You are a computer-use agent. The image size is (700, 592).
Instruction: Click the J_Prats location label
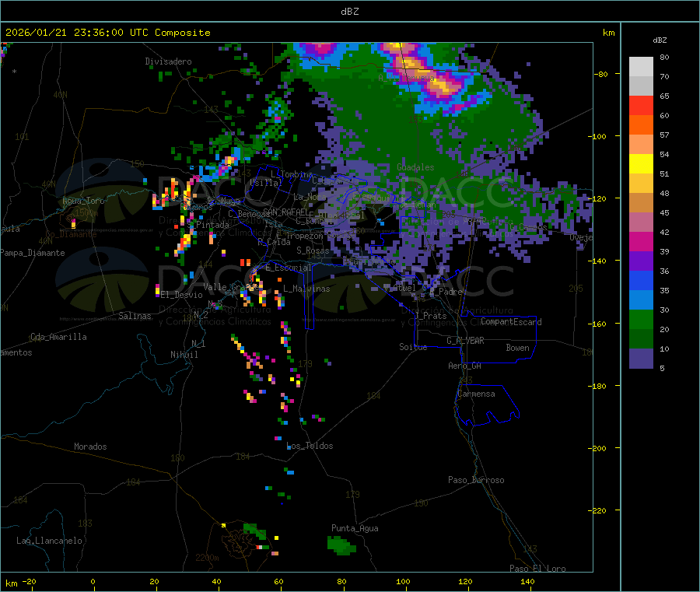point(430,316)
